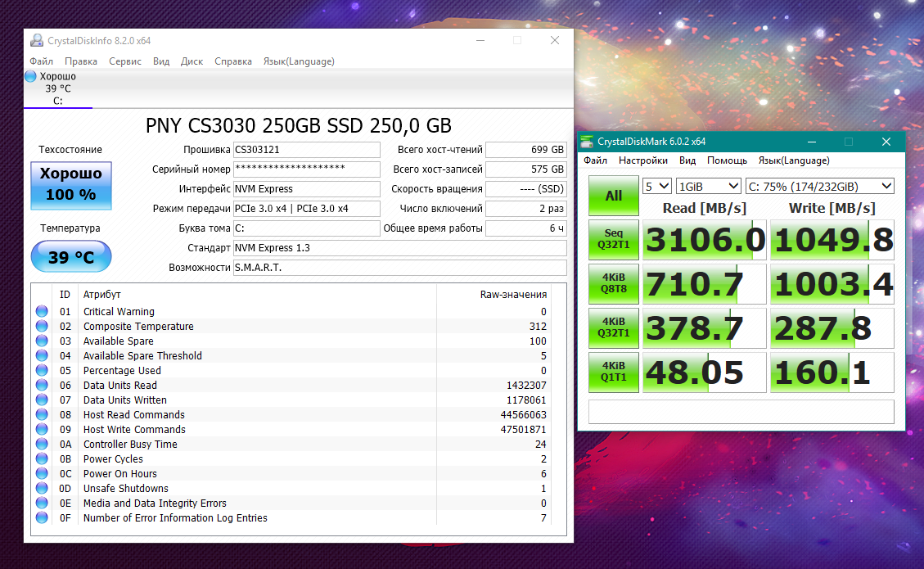
Task: Open Диск menu in CrystalDiskInfo
Action: tap(192, 61)
